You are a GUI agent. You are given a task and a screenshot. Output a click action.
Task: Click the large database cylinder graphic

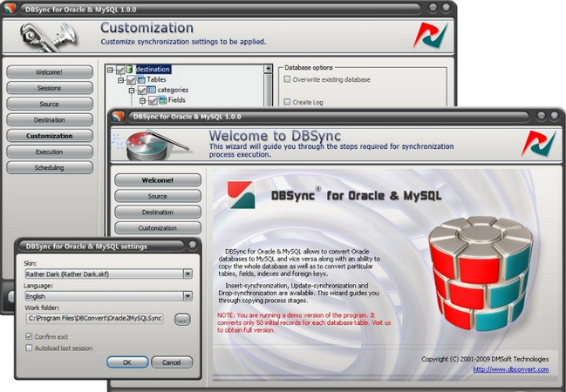(x=481, y=273)
